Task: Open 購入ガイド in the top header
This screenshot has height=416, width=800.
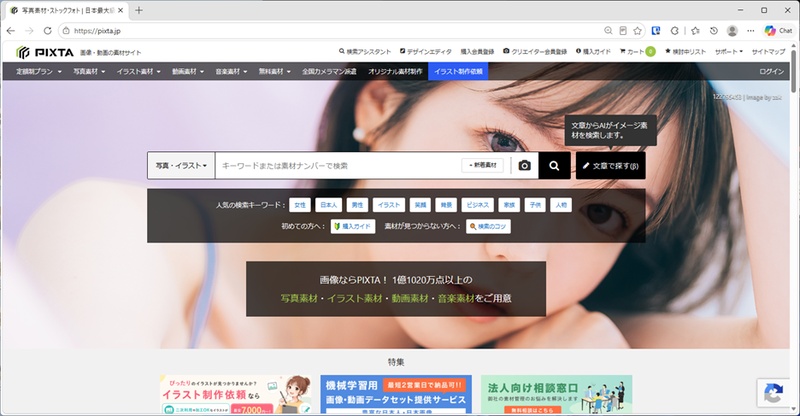Action: [x=593, y=52]
